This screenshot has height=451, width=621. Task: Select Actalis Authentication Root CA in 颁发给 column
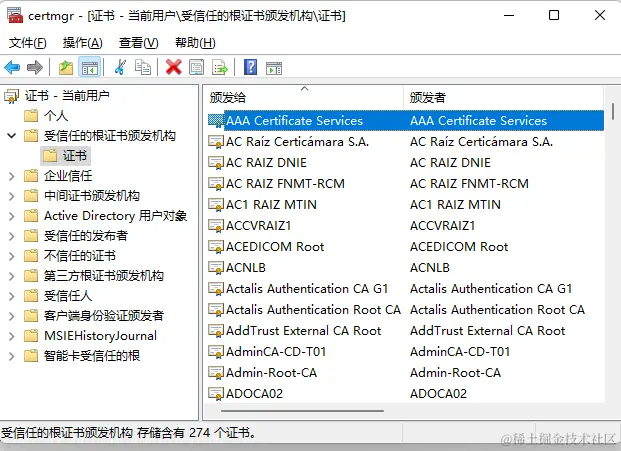coord(313,310)
